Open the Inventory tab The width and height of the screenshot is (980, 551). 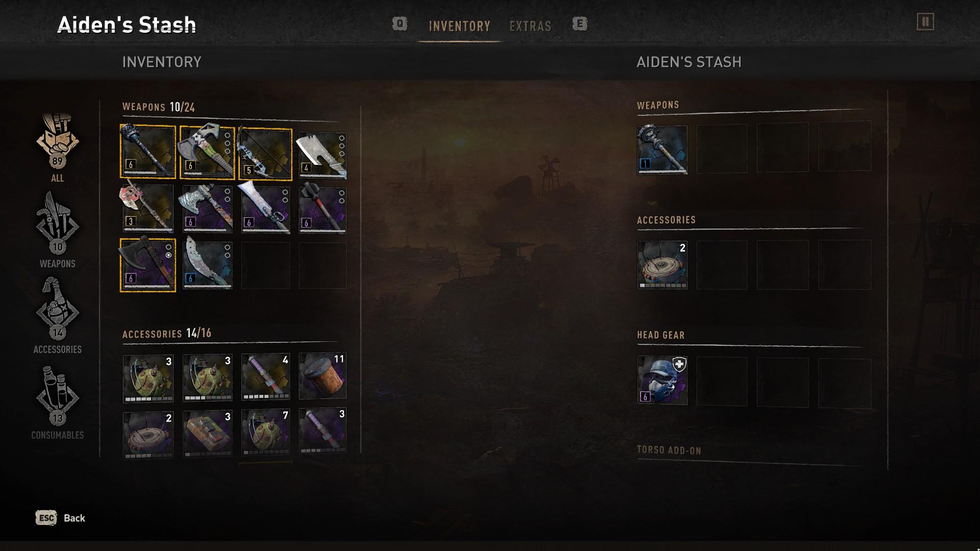tap(459, 26)
